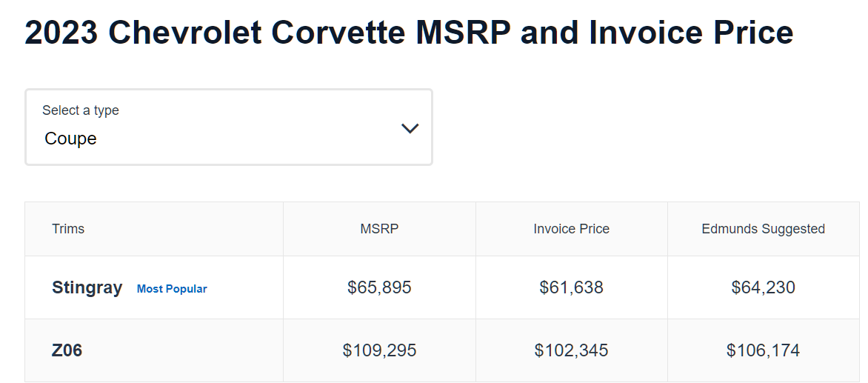Select the Z06 MSRP $109,295 cell
Image resolution: width=868 pixels, height=383 pixels.
click(x=379, y=350)
